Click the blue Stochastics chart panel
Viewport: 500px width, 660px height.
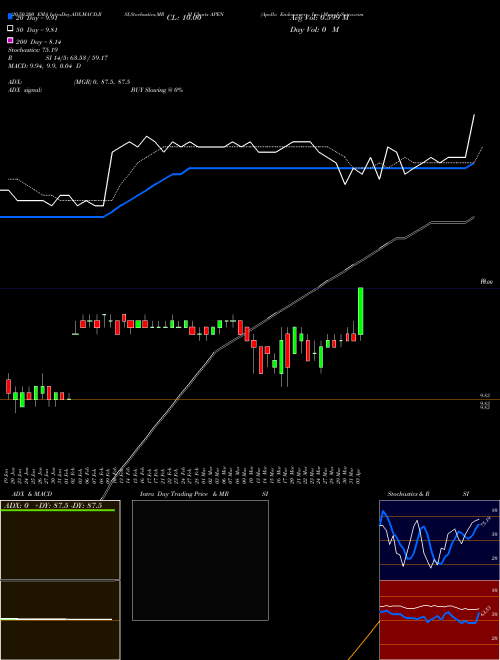tap(439, 540)
